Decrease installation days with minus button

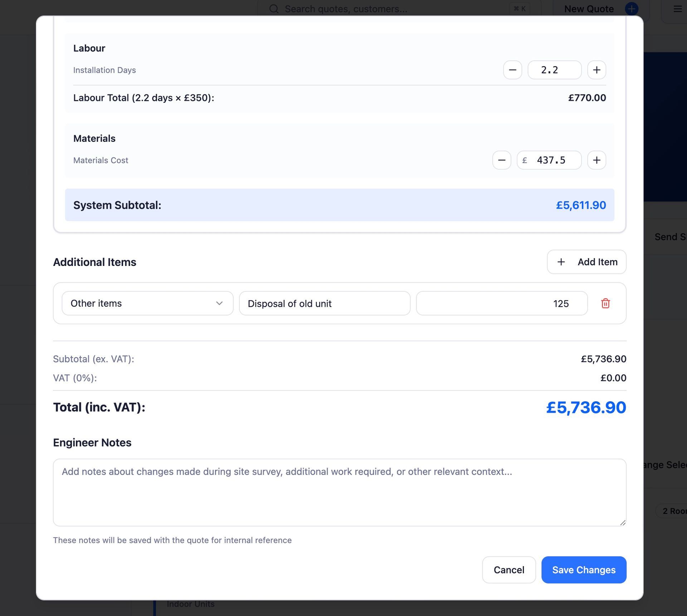(512, 70)
